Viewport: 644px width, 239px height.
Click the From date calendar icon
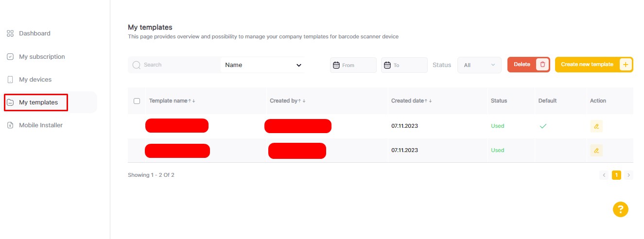click(336, 65)
